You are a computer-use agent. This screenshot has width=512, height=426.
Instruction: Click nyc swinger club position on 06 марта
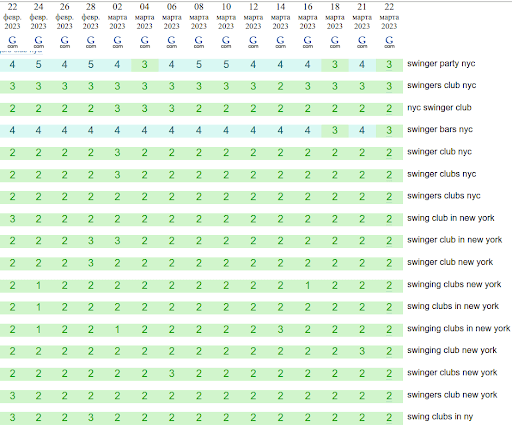tap(171, 109)
